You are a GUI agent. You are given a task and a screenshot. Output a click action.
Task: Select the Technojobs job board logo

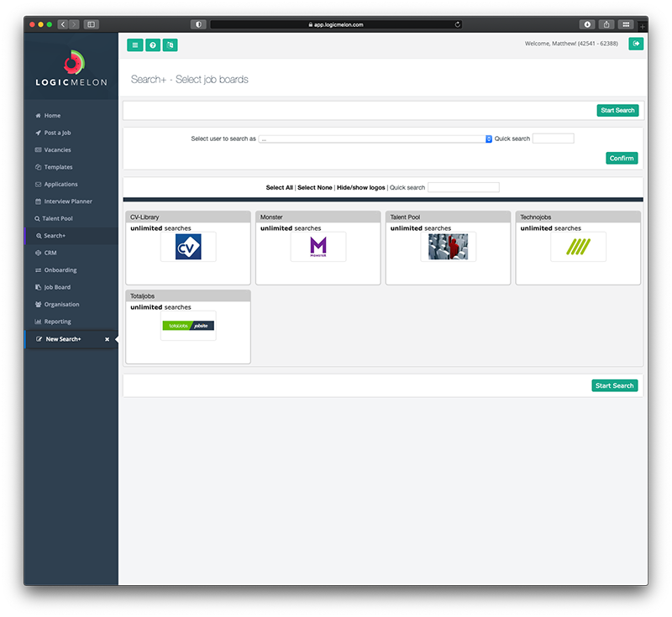(578, 247)
